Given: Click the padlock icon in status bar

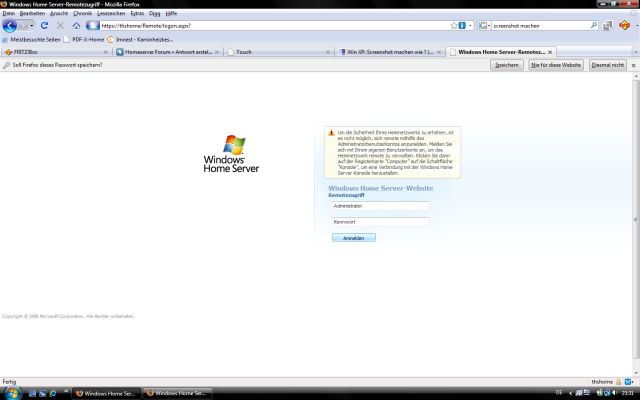Looking at the screenshot, I should tap(618, 382).
